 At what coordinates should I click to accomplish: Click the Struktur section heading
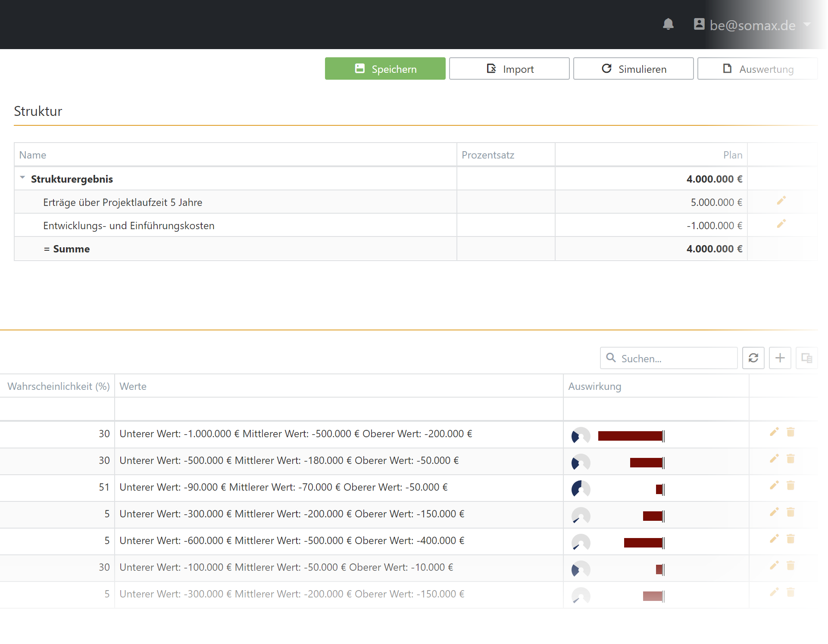[x=38, y=111]
